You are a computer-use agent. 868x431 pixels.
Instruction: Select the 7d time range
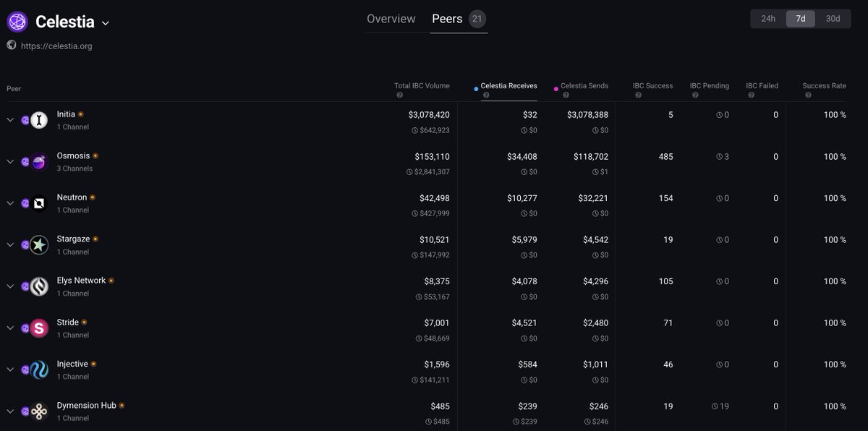[801, 19]
